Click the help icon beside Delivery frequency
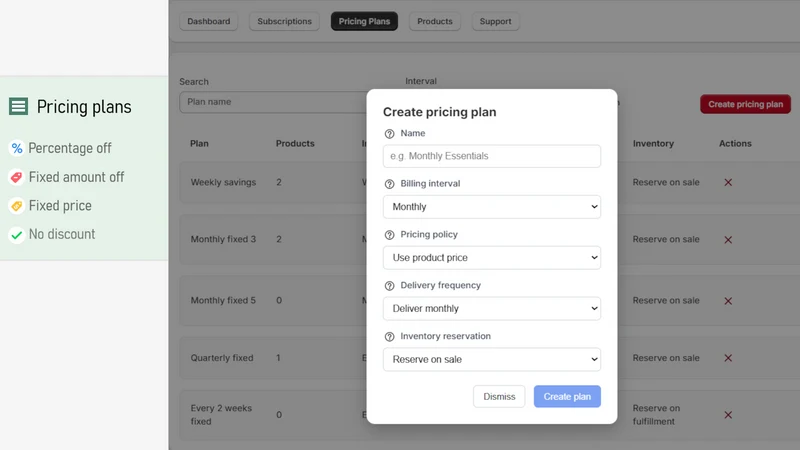The image size is (800, 450). click(389, 286)
